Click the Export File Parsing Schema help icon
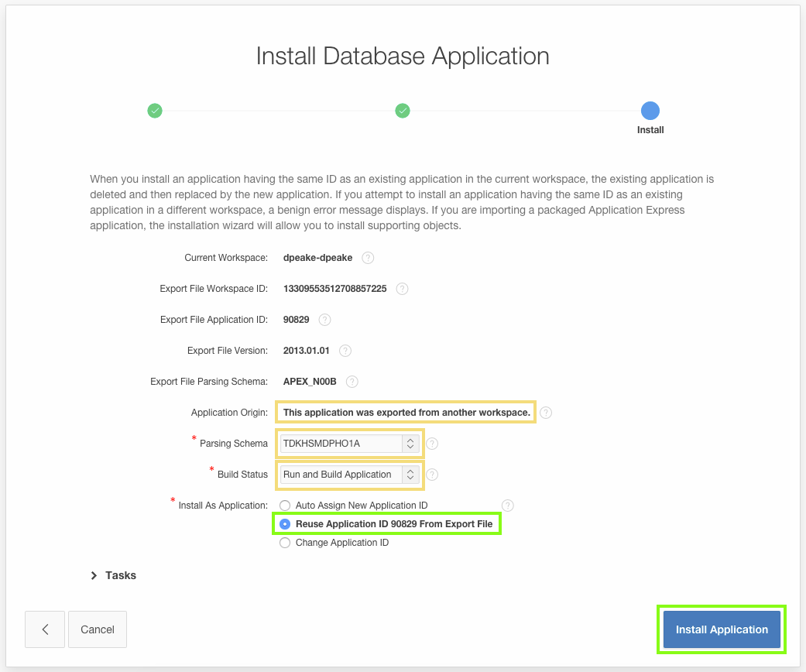The height and width of the screenshot is (672, 806). point(352,382)
